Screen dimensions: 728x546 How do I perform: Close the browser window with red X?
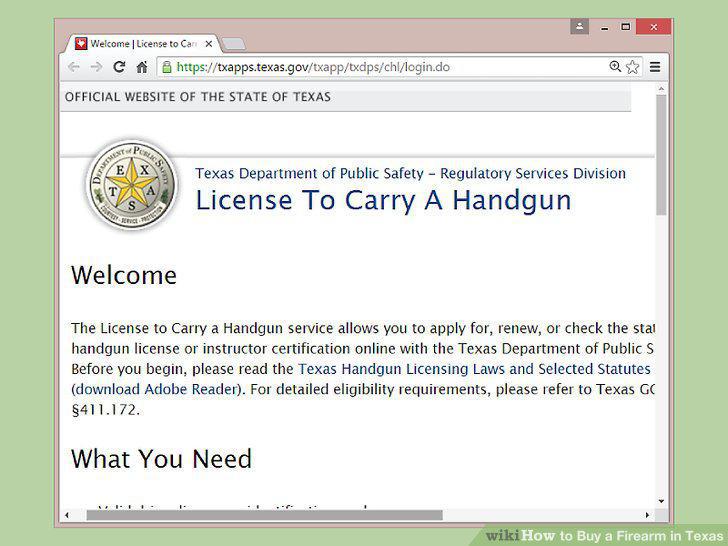coord(654,27)
